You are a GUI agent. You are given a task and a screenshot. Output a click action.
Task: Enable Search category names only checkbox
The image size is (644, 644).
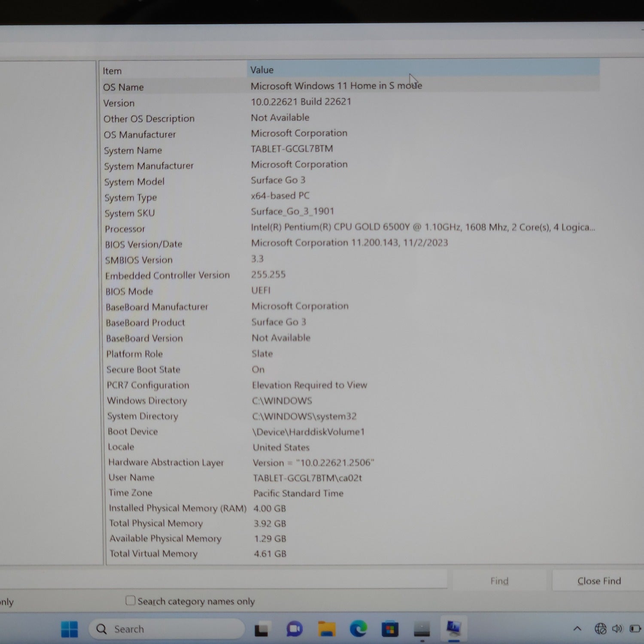131,600
